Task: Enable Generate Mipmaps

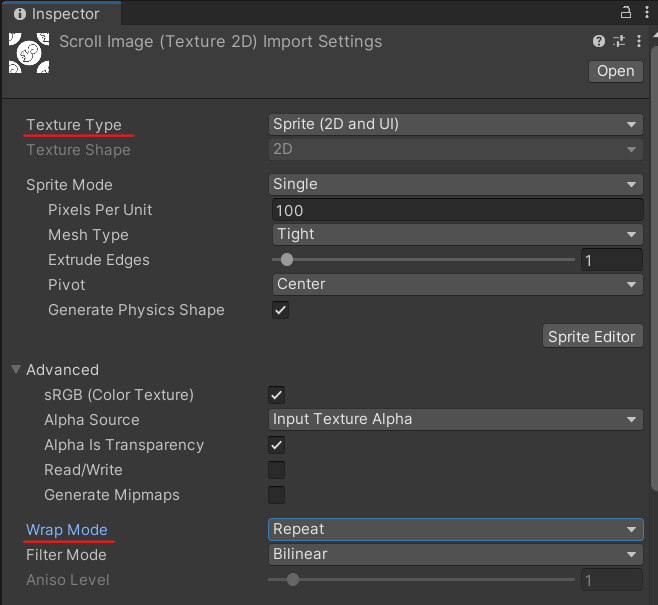Action: 277,495
